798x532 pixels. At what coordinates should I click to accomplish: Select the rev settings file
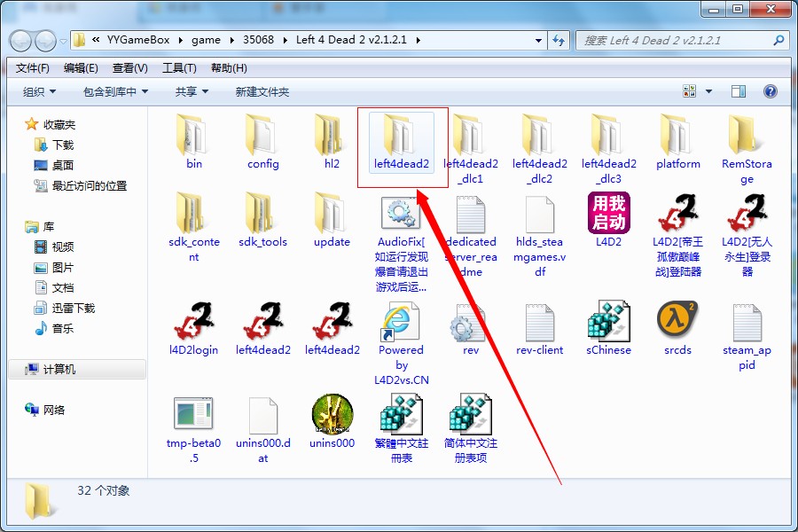pyautogui.click(x=470, y=328)
